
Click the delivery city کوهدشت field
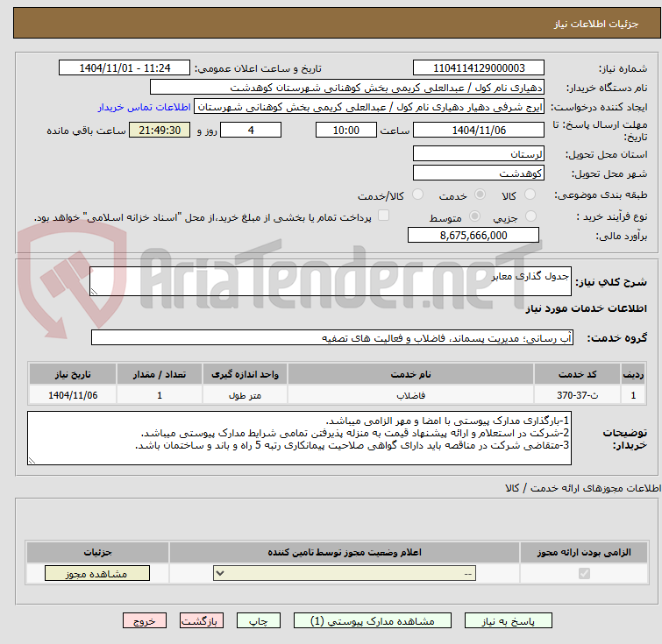coord(479,173)
